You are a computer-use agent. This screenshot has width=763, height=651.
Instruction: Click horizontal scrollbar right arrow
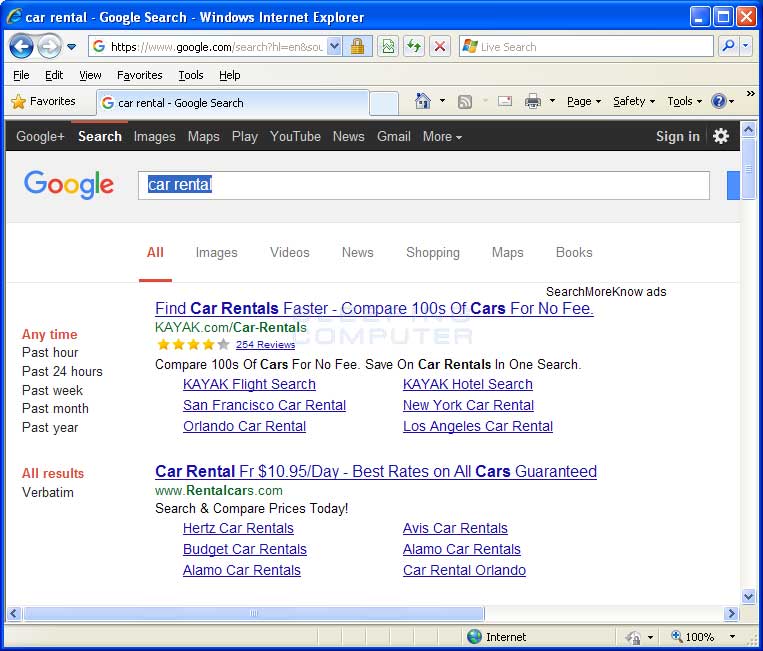click(731, 614)
